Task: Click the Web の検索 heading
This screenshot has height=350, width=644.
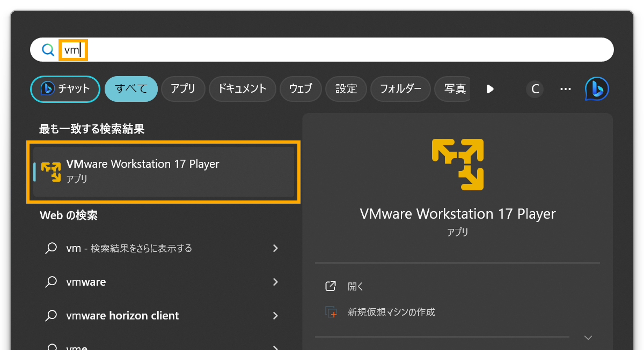Action: click(69, 215)
